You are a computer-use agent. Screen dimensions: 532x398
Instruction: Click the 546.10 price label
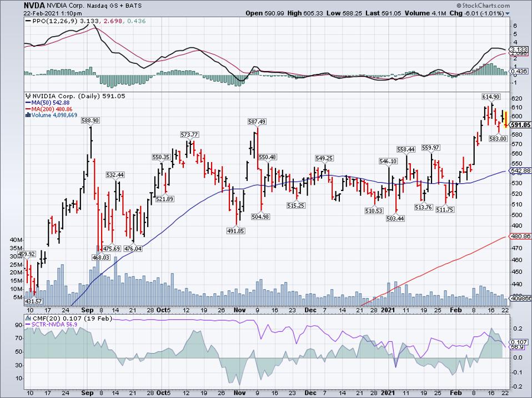[x=388, y=162]
